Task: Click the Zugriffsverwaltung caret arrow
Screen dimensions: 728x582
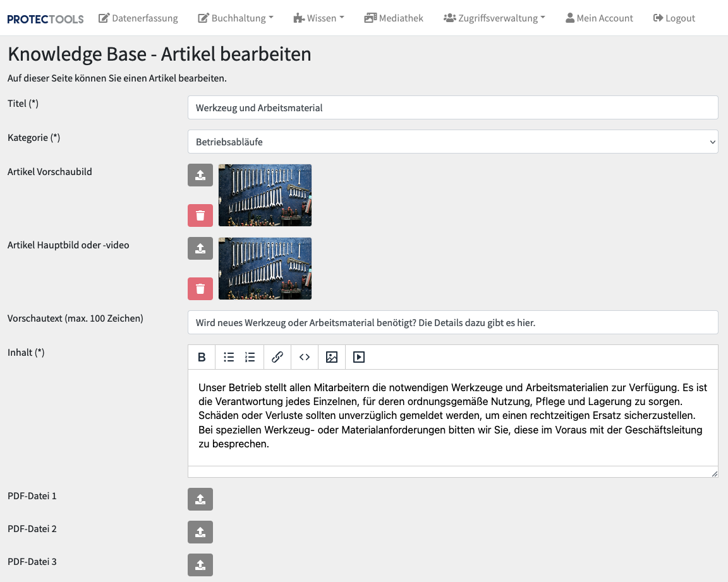Action: click(x=543, y=18)
